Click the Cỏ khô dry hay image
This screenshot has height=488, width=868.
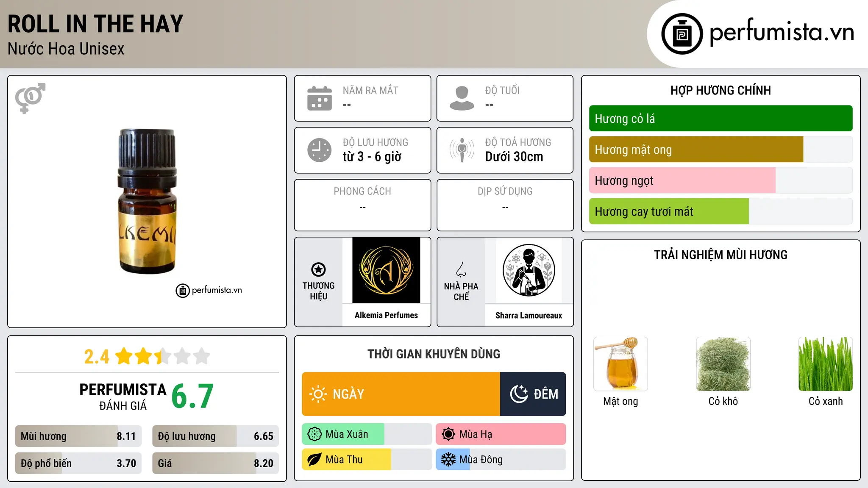click(x=723, y=364)
